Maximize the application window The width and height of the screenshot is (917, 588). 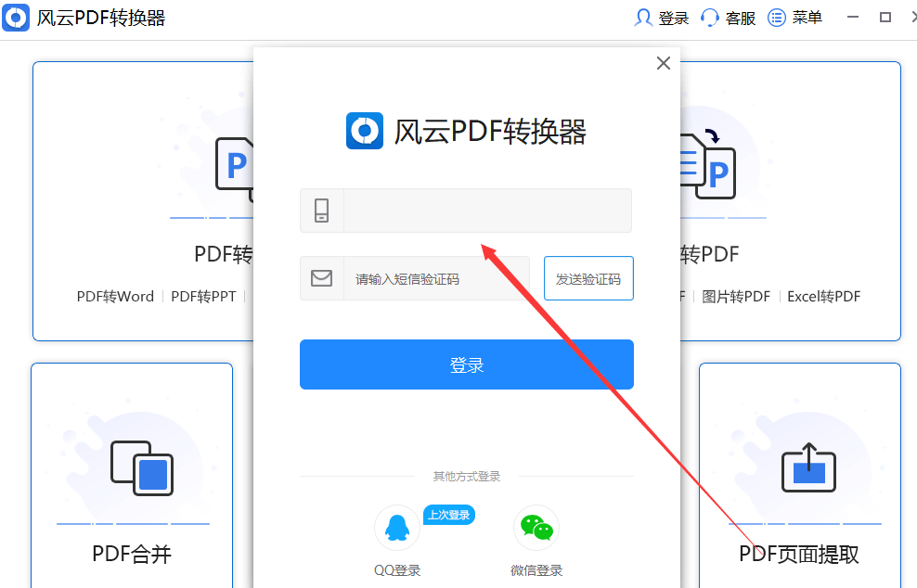click(885, 18)
